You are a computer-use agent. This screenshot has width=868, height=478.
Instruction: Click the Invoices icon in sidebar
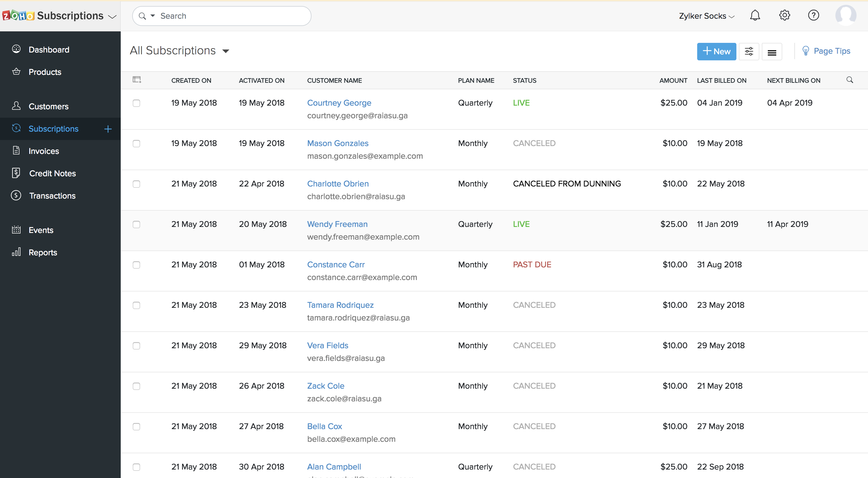coord(17,151)
